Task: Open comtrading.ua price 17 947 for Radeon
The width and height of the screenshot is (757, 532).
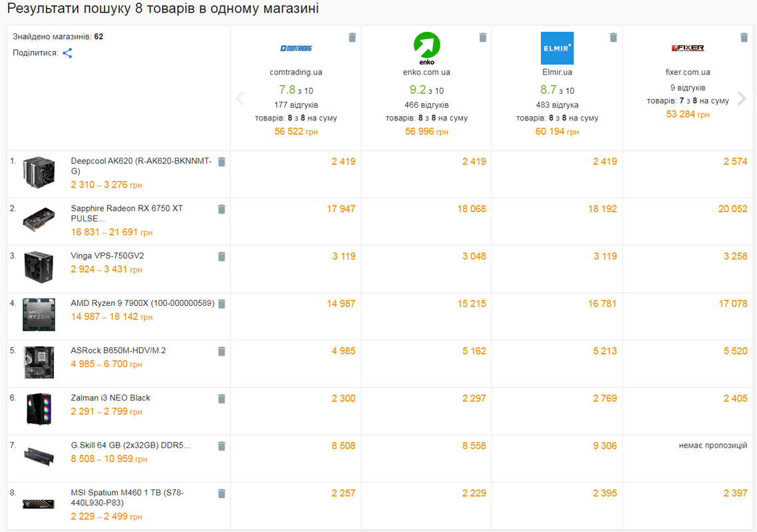Action: point(341,209)
